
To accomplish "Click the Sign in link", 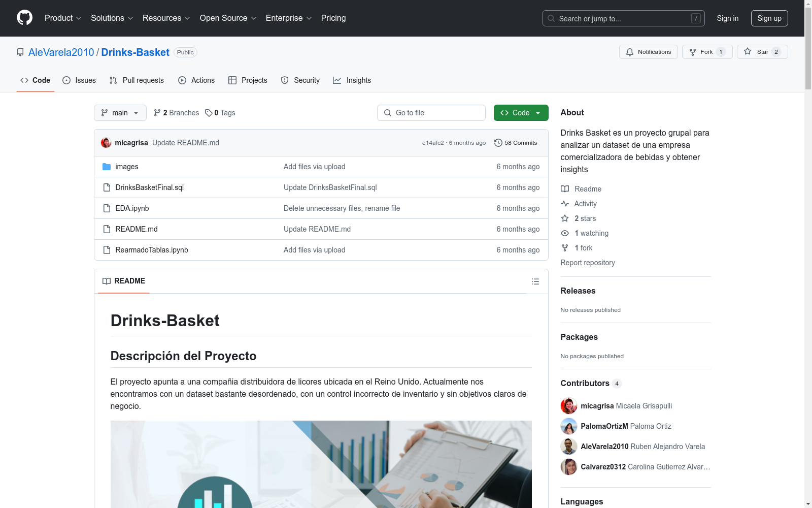I will tap(728, 18).
